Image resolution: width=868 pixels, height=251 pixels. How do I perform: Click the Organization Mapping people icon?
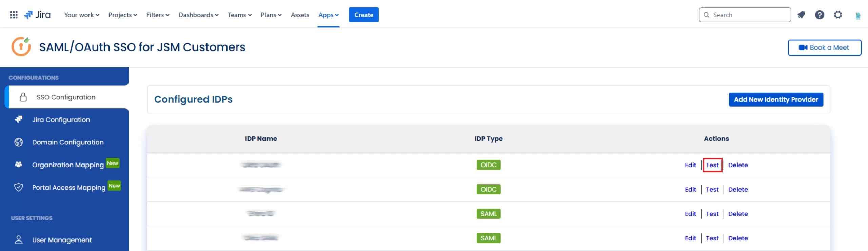coord(19,165)
